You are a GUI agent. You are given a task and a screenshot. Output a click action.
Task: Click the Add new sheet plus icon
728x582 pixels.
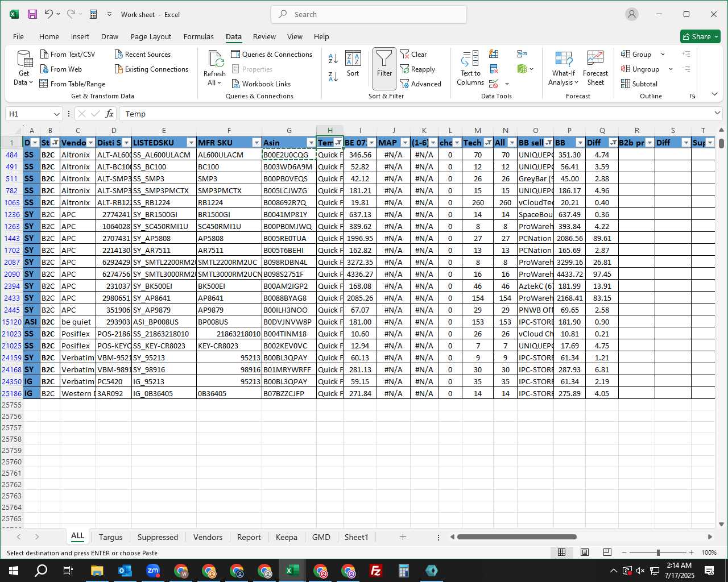[x=403, y=537]
